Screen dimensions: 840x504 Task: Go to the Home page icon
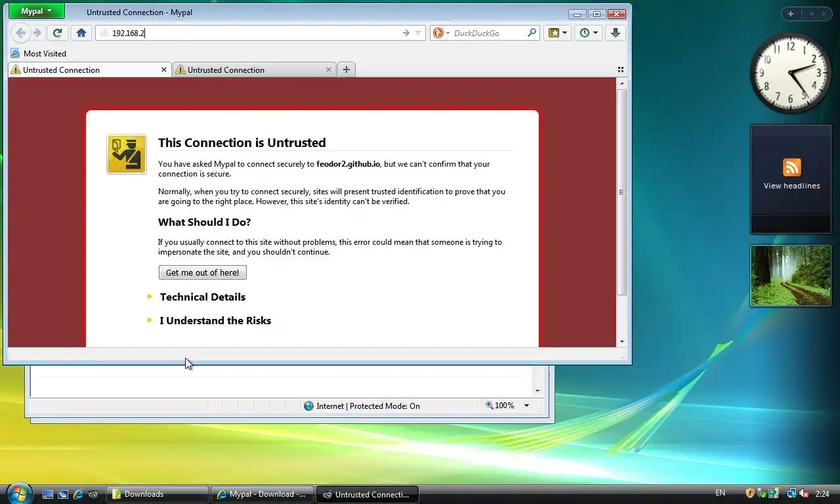click(81, 33)
